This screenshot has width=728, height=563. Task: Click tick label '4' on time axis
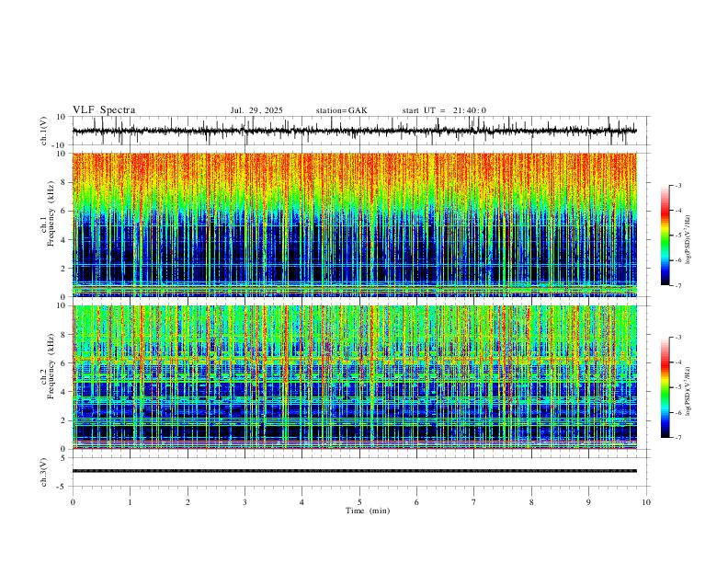301,502
